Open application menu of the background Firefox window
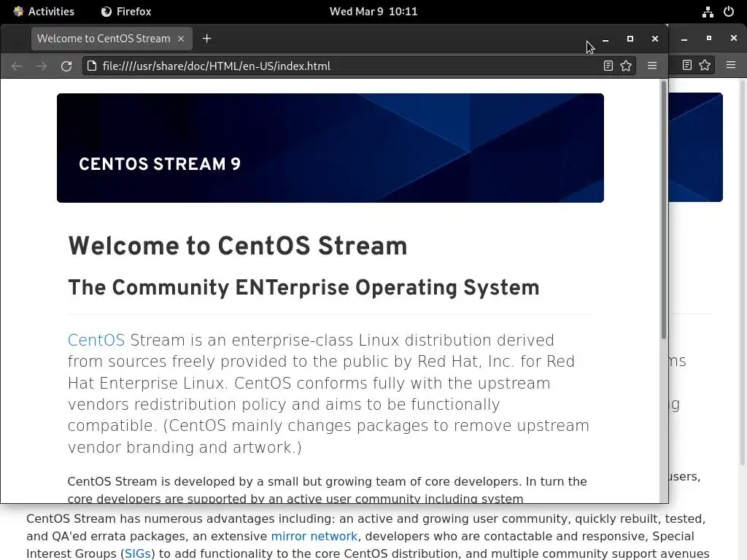 click(x=731, y=65)
